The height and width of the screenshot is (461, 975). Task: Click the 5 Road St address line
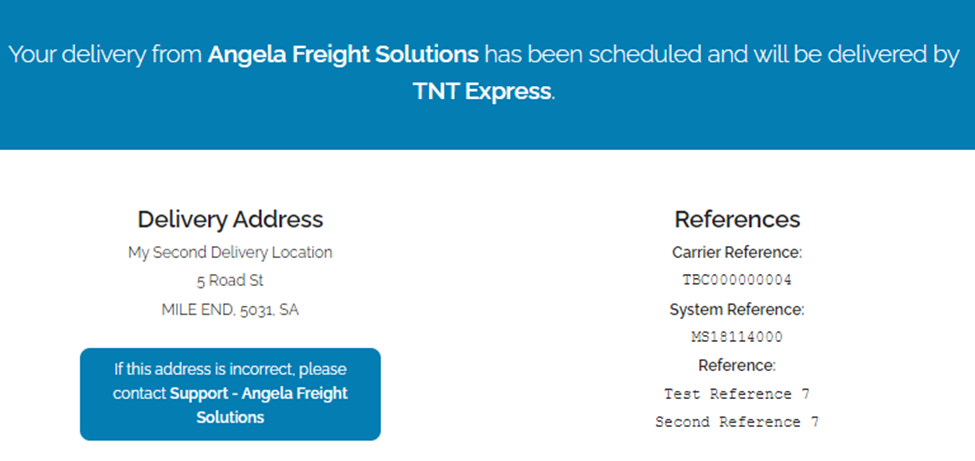tap(230, 281)
